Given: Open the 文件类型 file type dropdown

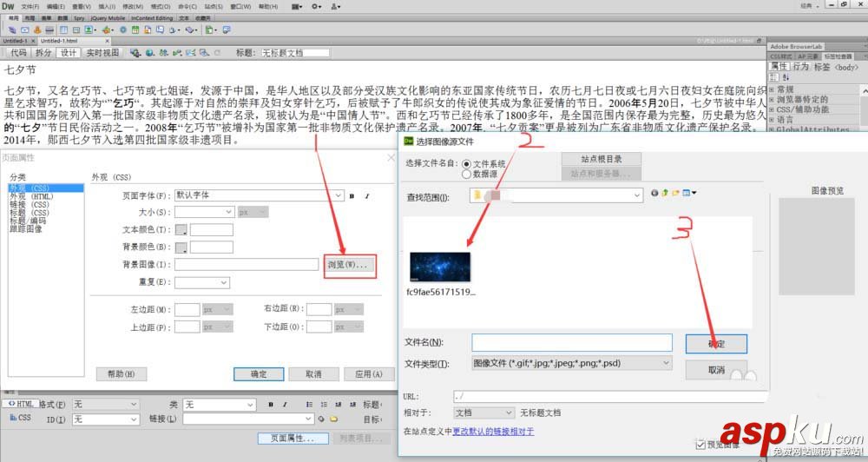Looking at the screenshot, I should point(572,363).
